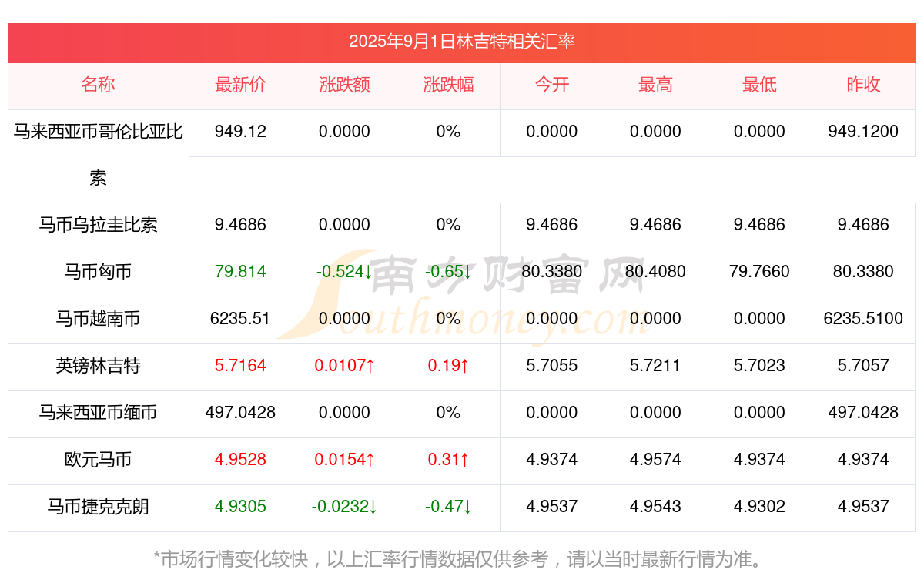
Task: Click previous close value 949.1200
Action: [x=863, y=132]
